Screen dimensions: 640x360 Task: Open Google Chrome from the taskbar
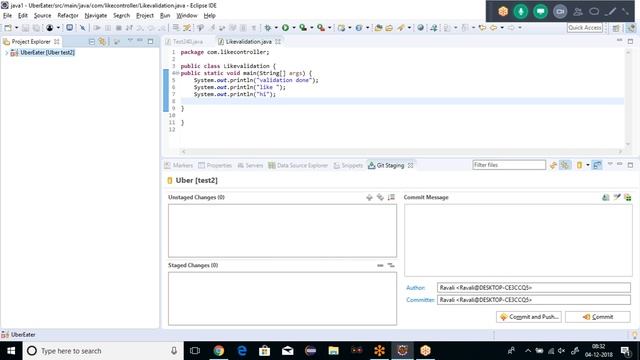point(219,351)
